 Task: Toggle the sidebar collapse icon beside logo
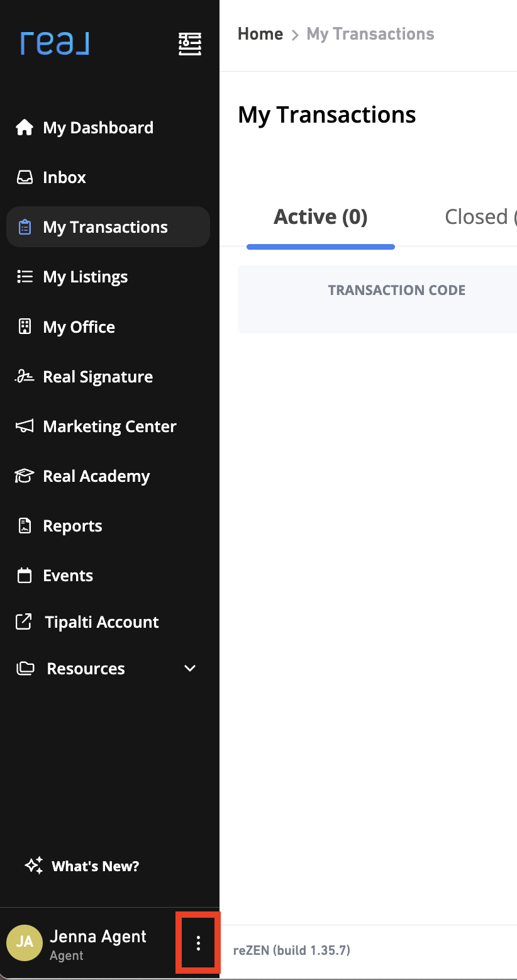[190, 44]
